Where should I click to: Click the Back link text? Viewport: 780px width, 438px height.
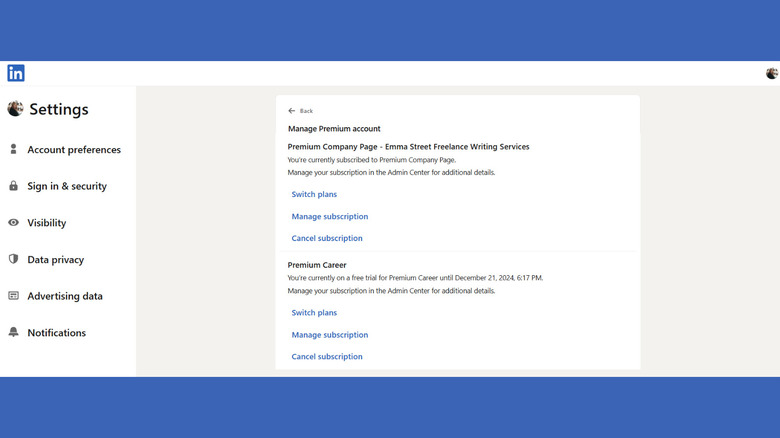tap(306, 111)
